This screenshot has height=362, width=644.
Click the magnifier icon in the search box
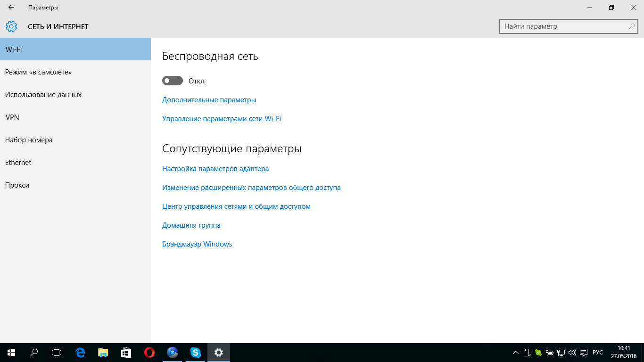[x=632, y=26]
